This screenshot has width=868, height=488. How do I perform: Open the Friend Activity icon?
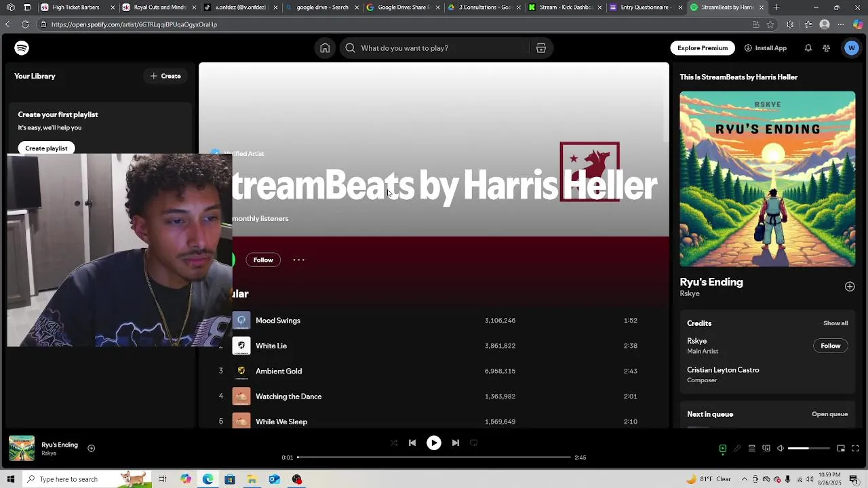(x=826, y=48)
